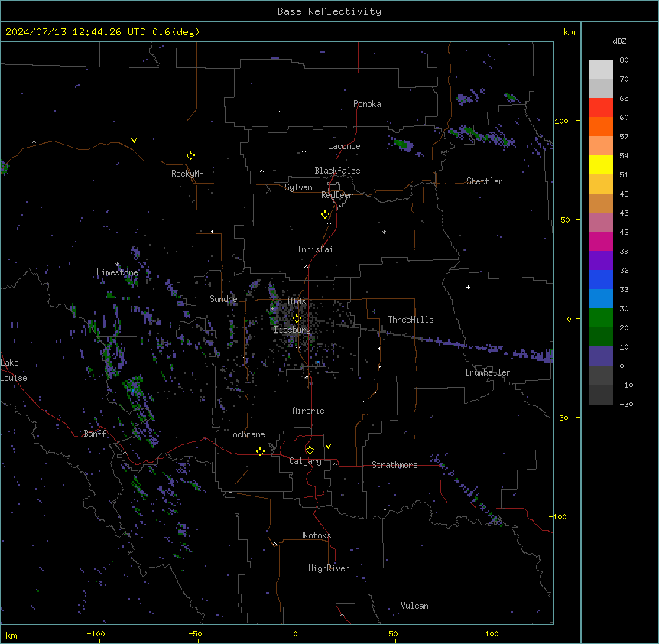
Task: Select the Cochrane town label
Action: (246, 434)
